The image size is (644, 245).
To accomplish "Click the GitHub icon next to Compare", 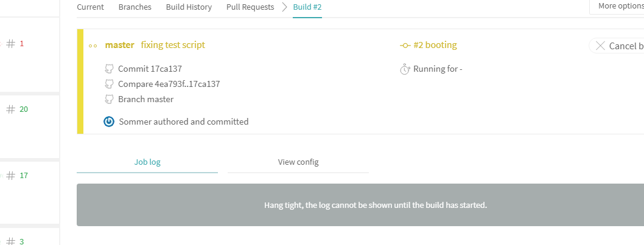I will (110, 84).
